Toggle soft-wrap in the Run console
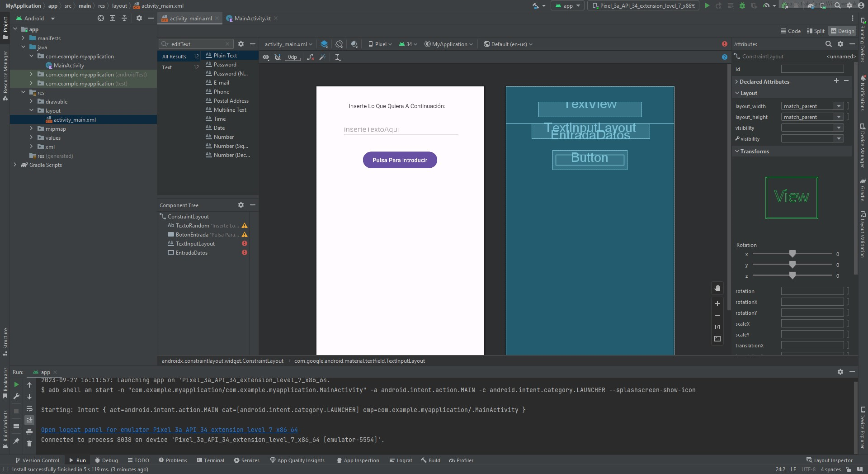Screen dimensions: 868x474 29,409
